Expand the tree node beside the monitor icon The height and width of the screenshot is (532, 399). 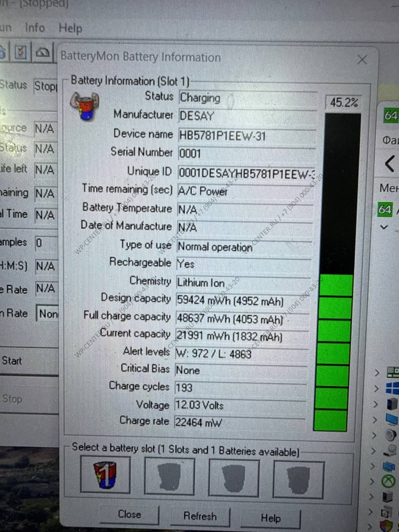(x=375, y=420)
